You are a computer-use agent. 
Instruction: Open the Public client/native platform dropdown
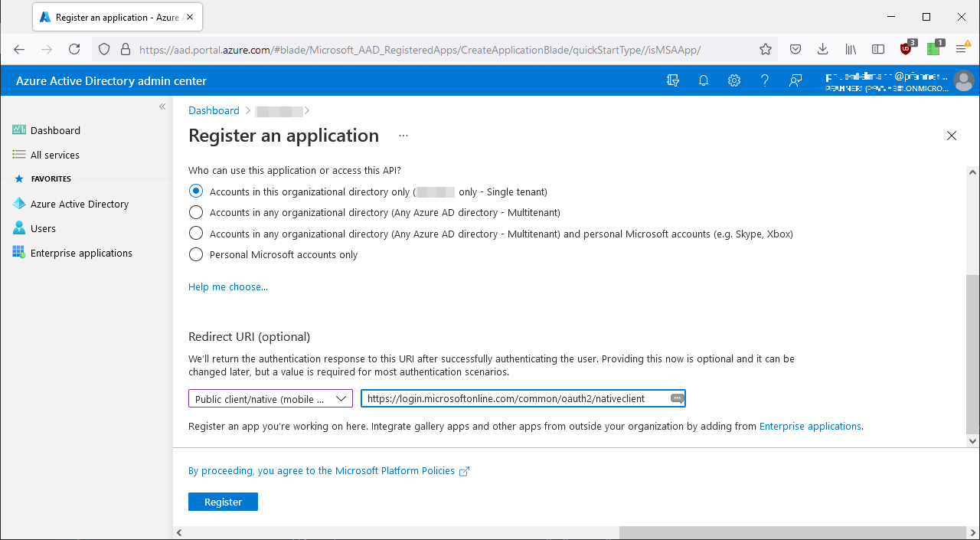click(270, 399)
